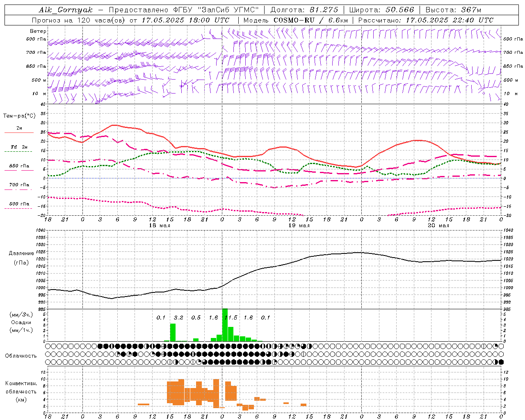
Task: Select the model name COSMO-RU / 6.6км
Action: (310, 20)
